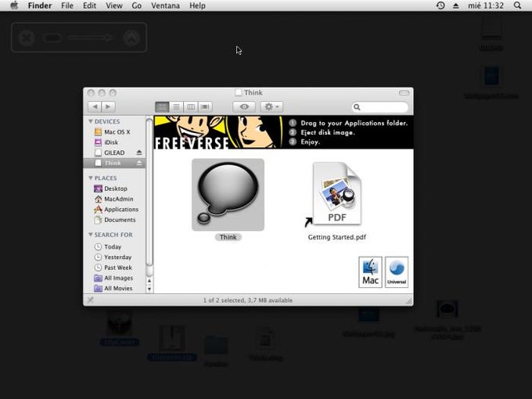Open Documents in sidebar
Image resolution: width=532 pixels, height=399 pixels.
pyautogui.click(x=114, y=220)
